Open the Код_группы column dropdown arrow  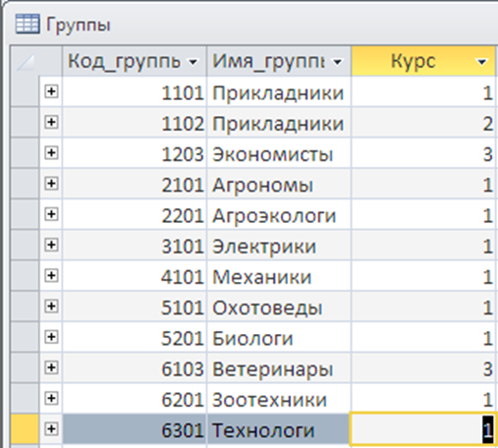tap(193, 62)
